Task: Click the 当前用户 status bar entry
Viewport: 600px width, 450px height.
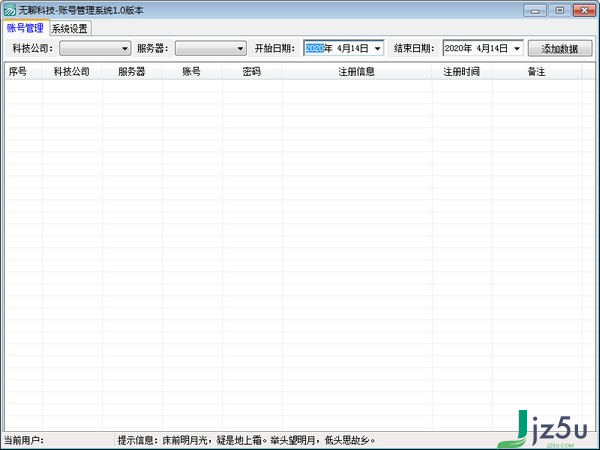Action: point(24,440)
